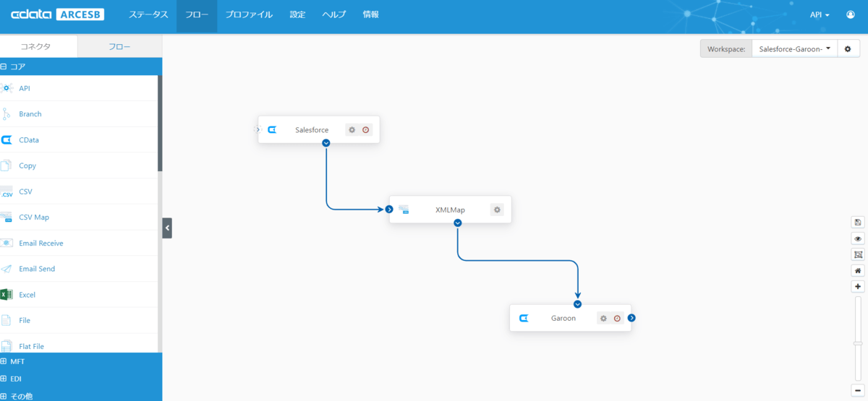Click the Email Receive connector label
Image resolution: width=868 pixels, height=401 pixels.
(x=41, y=243)
